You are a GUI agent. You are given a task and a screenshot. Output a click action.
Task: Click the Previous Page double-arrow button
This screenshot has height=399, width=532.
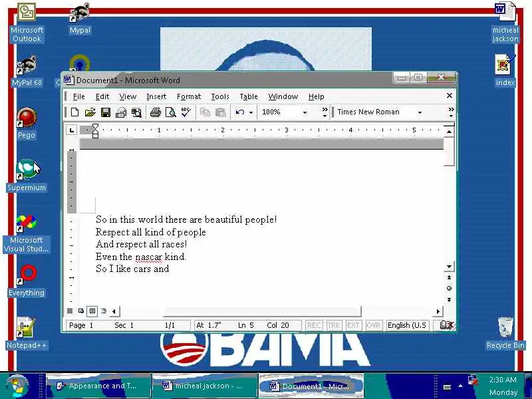[449, 277]
